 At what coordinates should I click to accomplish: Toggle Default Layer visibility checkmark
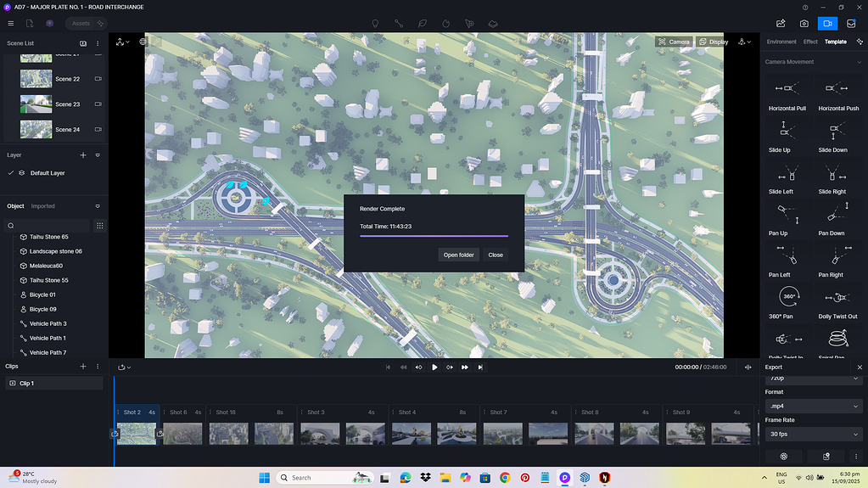point(10,173)
